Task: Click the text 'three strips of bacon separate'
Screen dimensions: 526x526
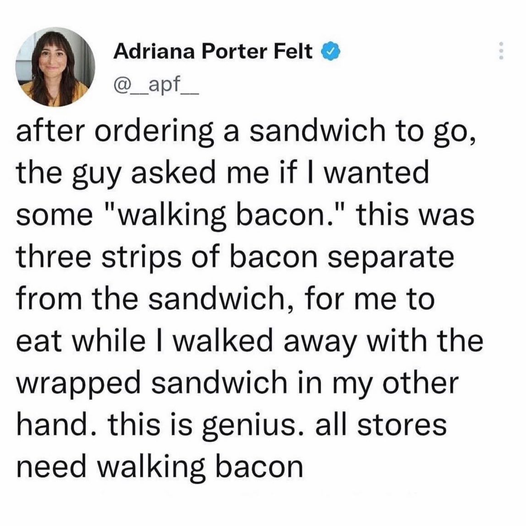Action: (x=235, y=257)
